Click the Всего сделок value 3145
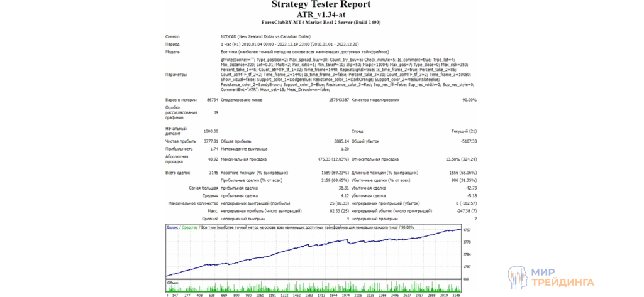The height and width of the screenshot is (297, 644). pyautogui.click(x=212, y=172)
